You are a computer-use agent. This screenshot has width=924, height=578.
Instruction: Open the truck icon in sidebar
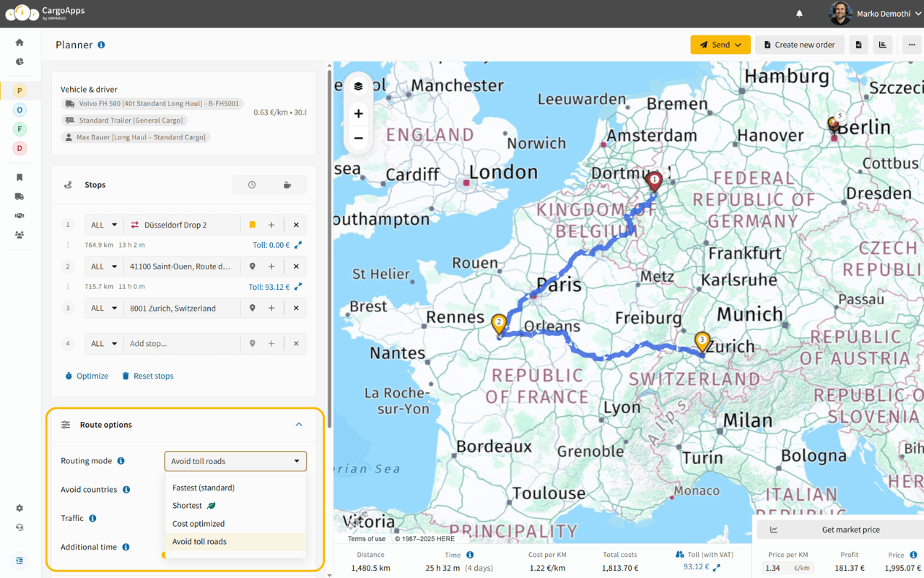click(19, 197)
